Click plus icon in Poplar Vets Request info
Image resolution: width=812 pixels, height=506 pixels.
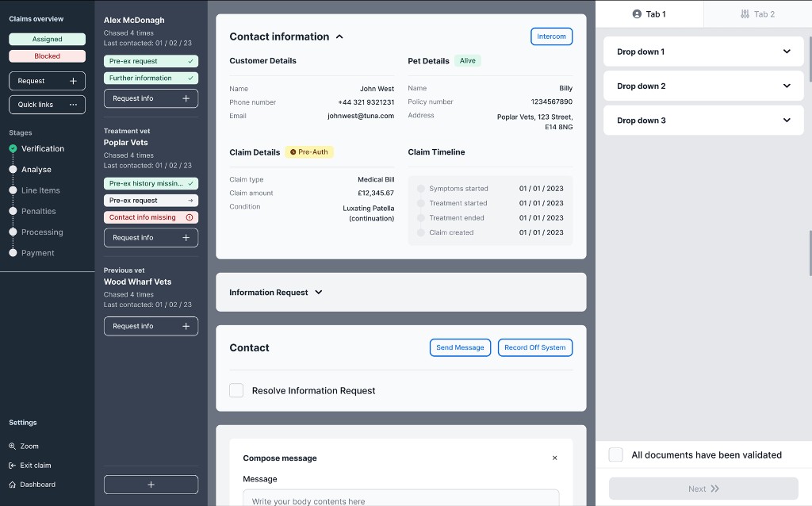(x=186, y=238)
